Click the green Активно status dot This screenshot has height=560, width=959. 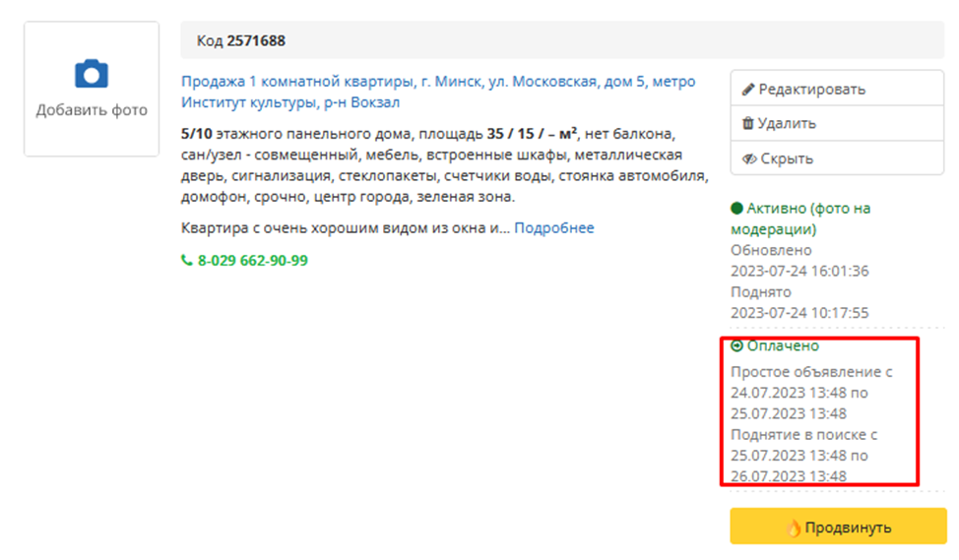tap(737, 209)
